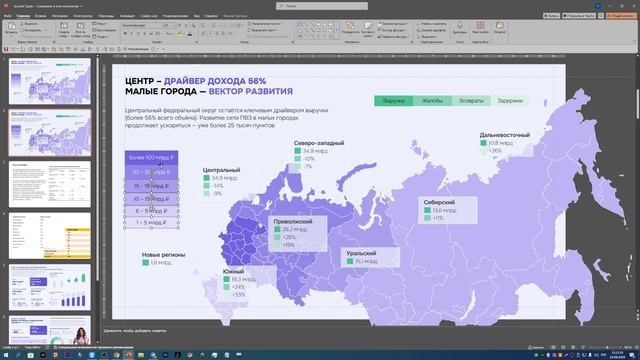640x360 pixels.
Task: Click the Teams presentation button in title area
Action: [579, 16]
